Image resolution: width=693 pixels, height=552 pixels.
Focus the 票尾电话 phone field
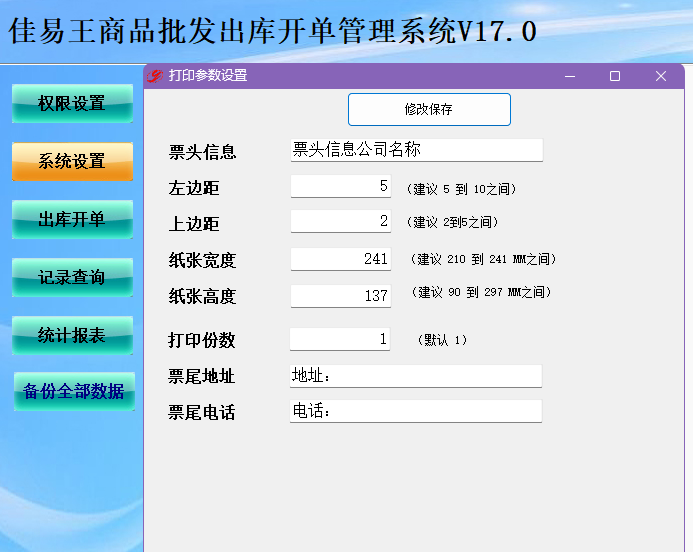point(416,411)
